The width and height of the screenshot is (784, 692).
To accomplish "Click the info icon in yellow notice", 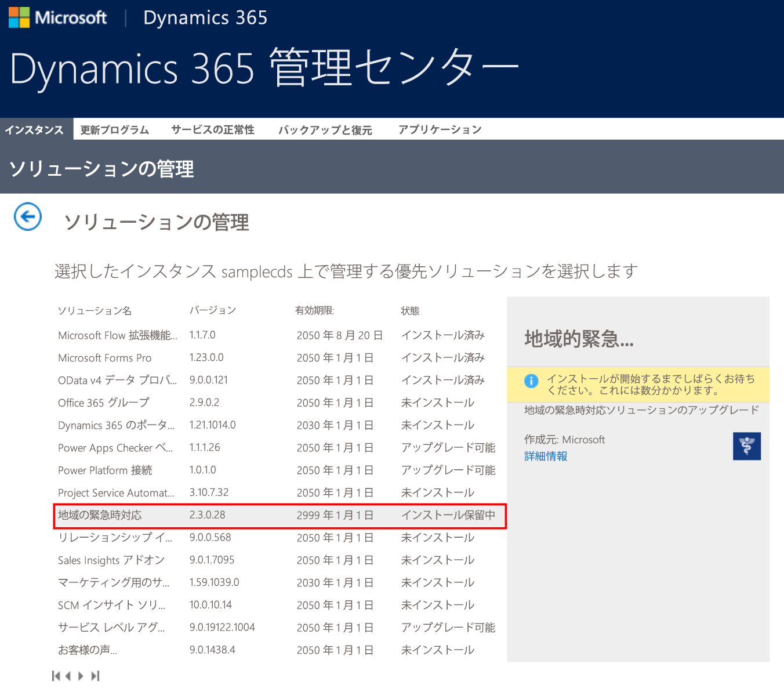I will [x=531, y=381].
